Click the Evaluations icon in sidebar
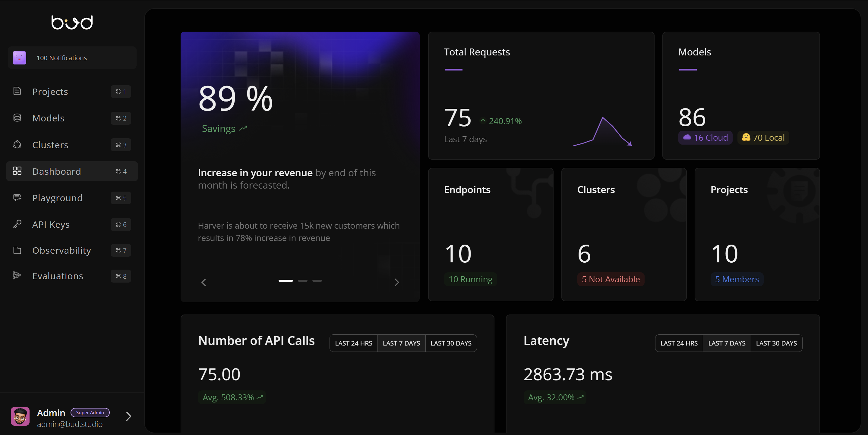The height and width of the screenshot is (435, 868). [x=17, y=276]
